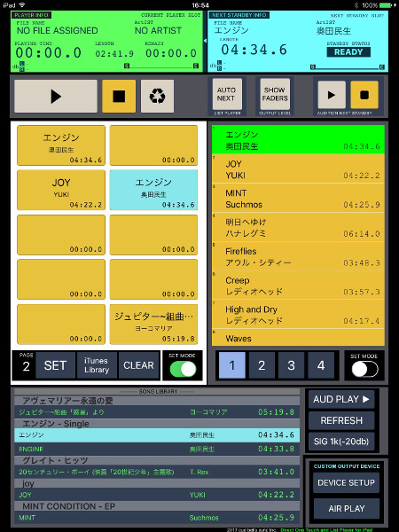Screen dimensions: 399x532
Task: Play the audition next standby track
Action: 332,95
